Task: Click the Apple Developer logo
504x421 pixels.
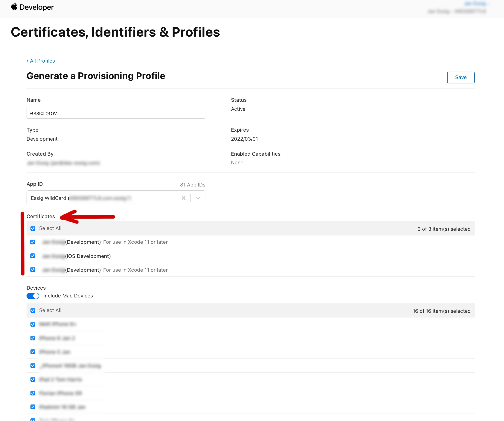Action: 32,7
